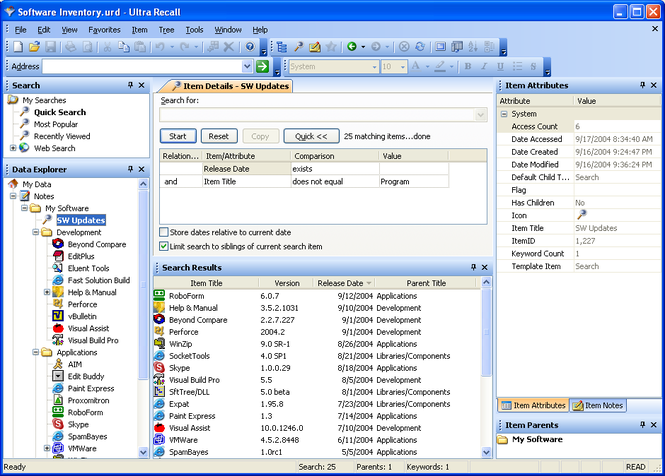
Task: Uncheck Limit search to siblings checkbox
Action: (x=164, y=246)
